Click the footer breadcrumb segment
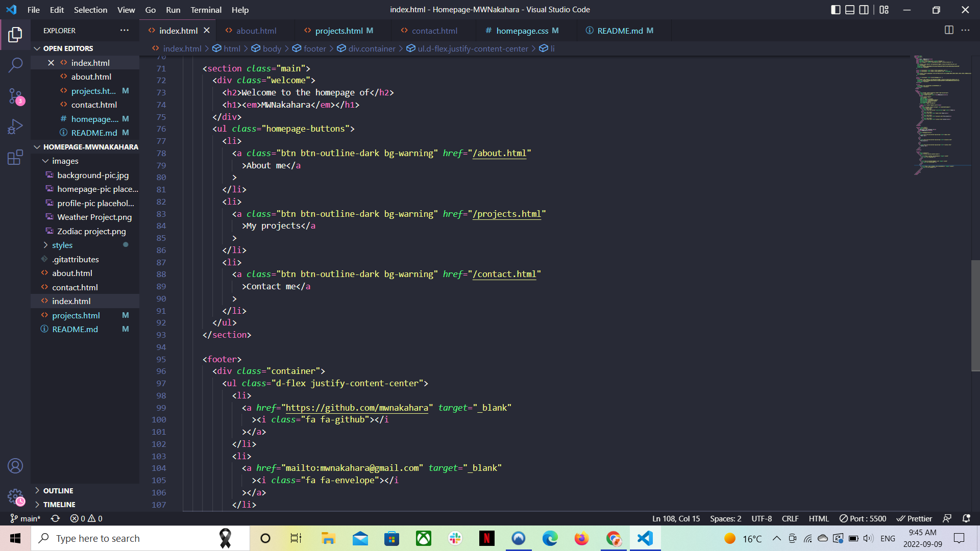Image resolution: width=980 pixels, height=551 pixels. [309, 48]
